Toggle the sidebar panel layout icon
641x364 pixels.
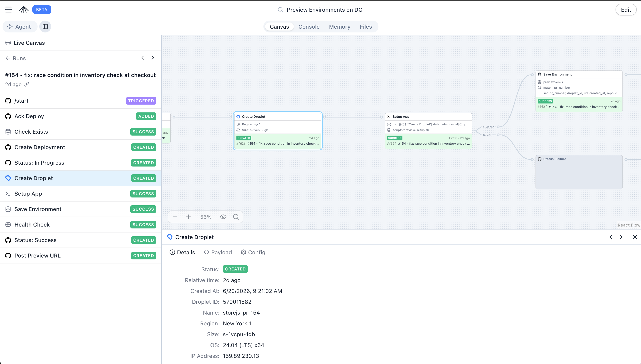point(45,27)
